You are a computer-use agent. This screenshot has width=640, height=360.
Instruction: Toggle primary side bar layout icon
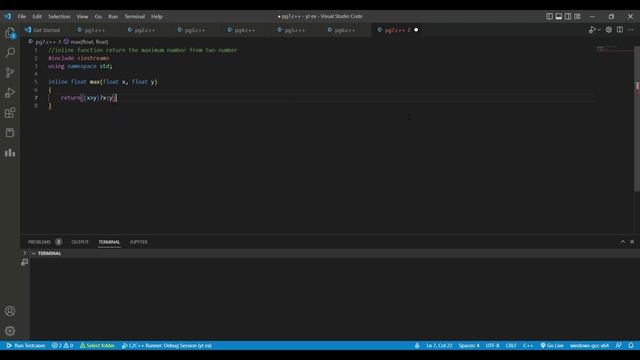click(549, 16)
